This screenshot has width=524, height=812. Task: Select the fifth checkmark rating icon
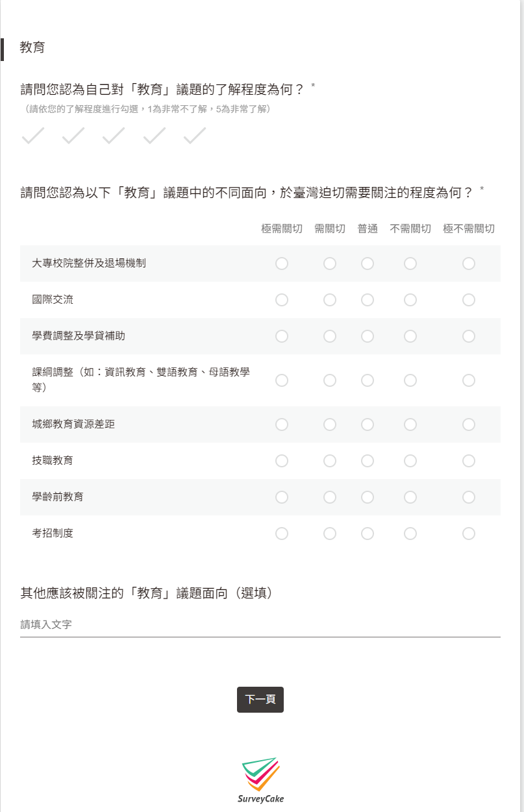pos(195,136)
